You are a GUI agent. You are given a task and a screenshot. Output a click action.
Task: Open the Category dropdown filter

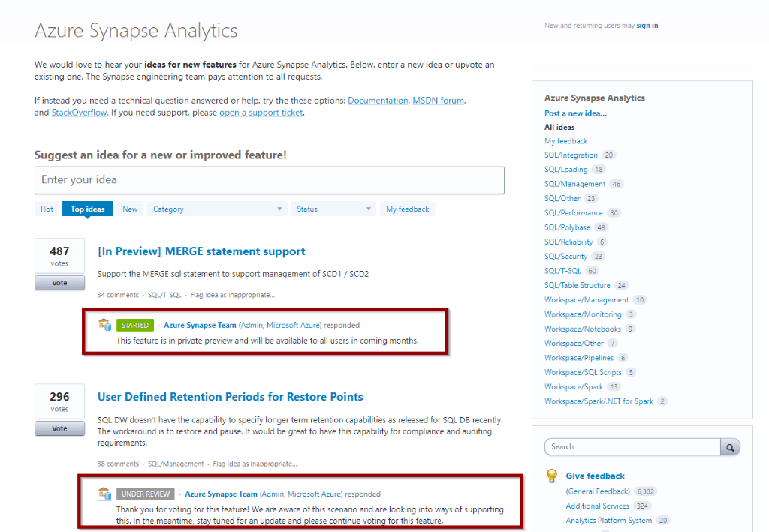click(x=217, y=209)
